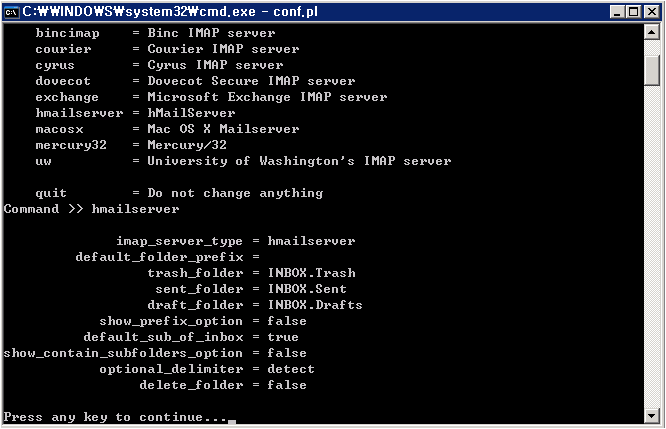The image size is (666, 429).
Task: Click 'Do not change anything' text
Action: pos(235,194)
